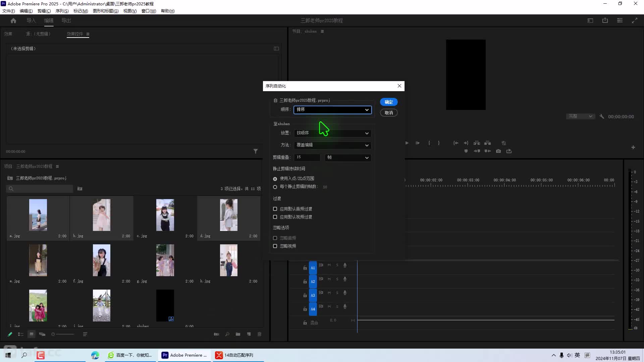This screenshot has height=362, width=644.
Task: Close the 序列自动化 dialog with X
Action: (399, 86)
